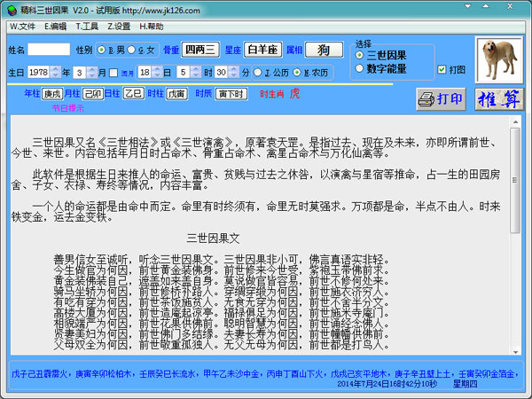The height and width of the screenshot is (399, 532).
Task: Toggle the 打图 checkbox
Action: [442, 69]
